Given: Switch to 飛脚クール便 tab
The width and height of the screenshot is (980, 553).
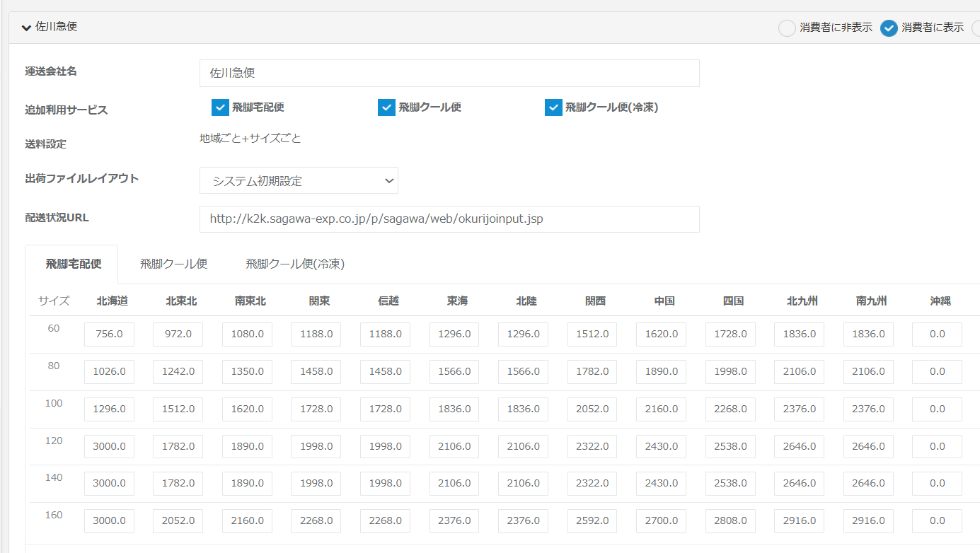Looking at the screenshot, I should point(173,264).
